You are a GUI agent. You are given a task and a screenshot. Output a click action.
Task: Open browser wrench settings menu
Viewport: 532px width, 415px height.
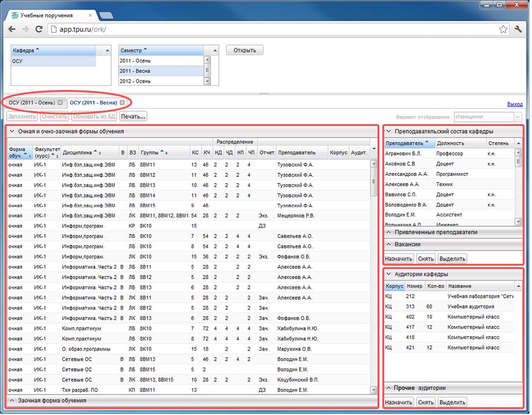518,29
